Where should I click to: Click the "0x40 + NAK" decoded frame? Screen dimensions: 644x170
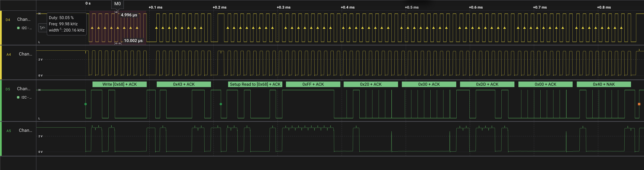(603, 84)
